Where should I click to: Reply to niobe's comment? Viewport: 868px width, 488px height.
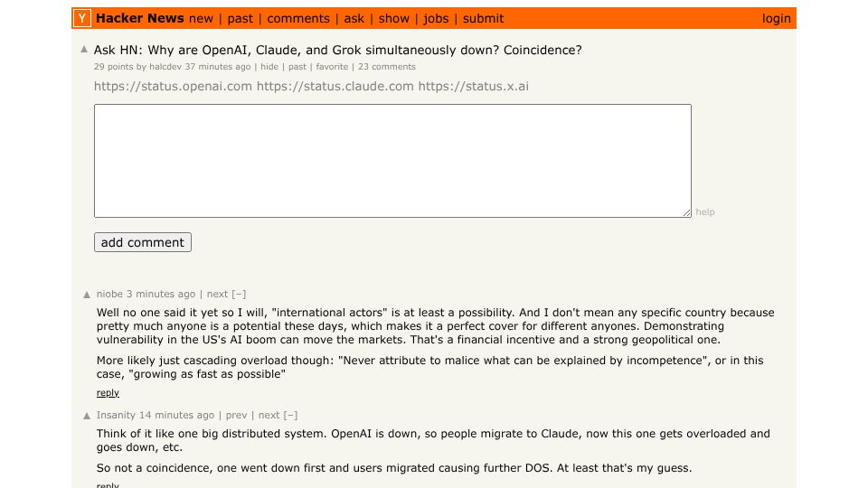click(108, 392)
